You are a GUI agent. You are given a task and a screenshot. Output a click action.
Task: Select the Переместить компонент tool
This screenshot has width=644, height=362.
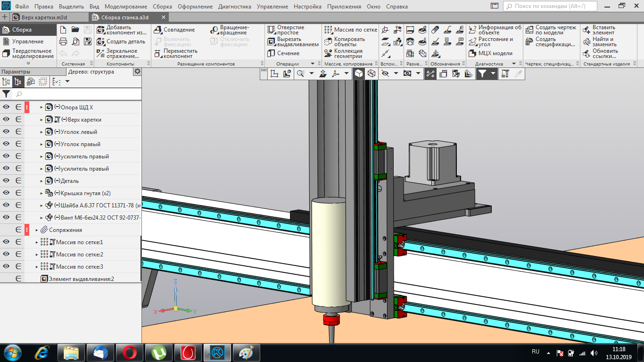point(157,53)
